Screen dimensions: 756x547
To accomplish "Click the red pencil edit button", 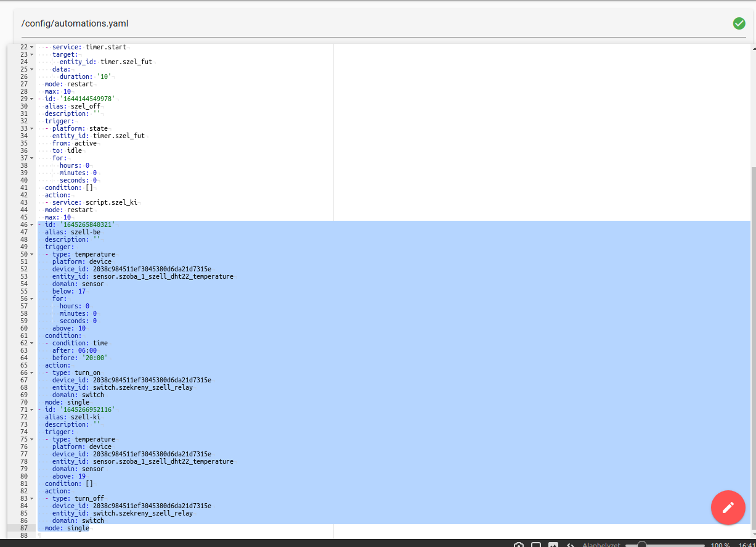I will [728, 508].
